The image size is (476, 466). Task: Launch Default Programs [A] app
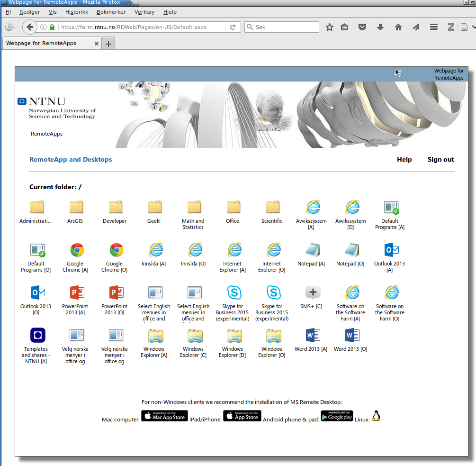pyautogui.click(x=391, y=207)
